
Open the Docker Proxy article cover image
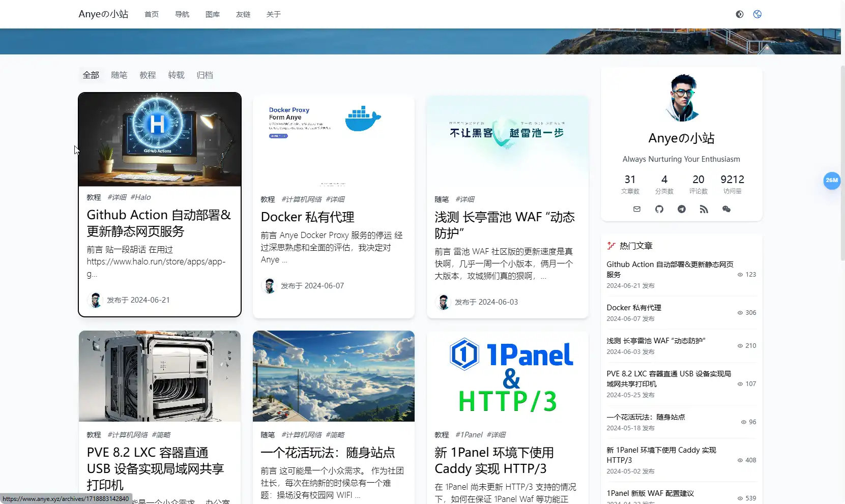(x=334, y=142)
